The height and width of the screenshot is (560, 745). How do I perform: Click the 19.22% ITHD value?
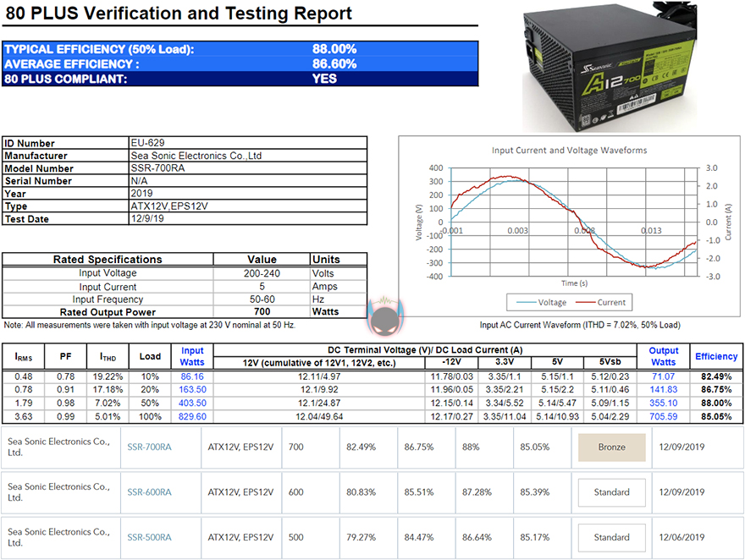(x=108, y=376)
